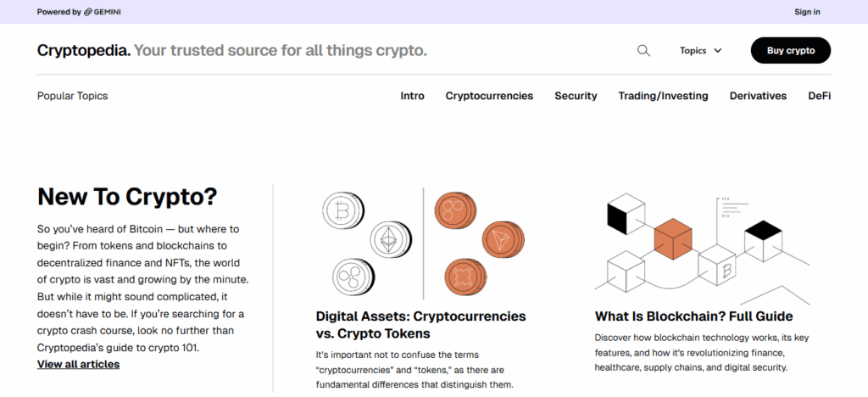
Task: Click the Cryptopedia site title
Action: [x=83, y=51]
